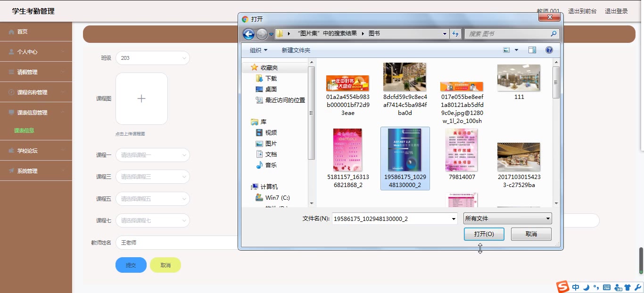The width and height of the screenshot is (644, 293).
Task: Open the address bar path dropdown arrow
Action: [x=445, y=34]
